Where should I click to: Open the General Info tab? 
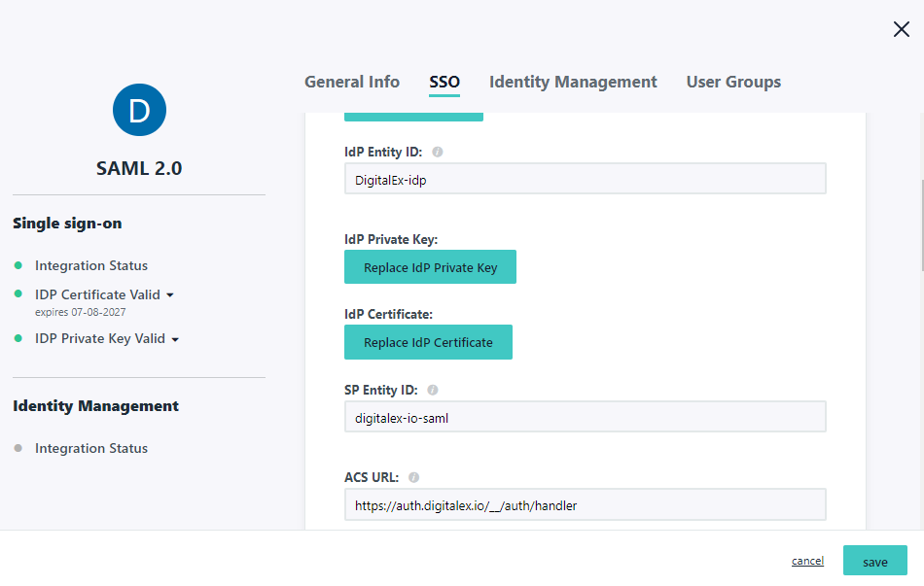pyautogui.click(x=352, y=83)
